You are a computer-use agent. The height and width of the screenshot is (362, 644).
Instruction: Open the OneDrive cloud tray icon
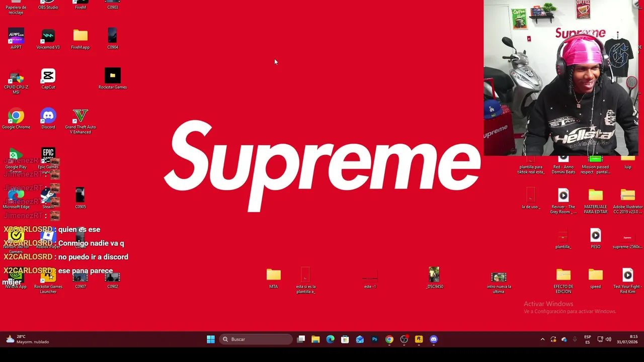pos(564,339)
